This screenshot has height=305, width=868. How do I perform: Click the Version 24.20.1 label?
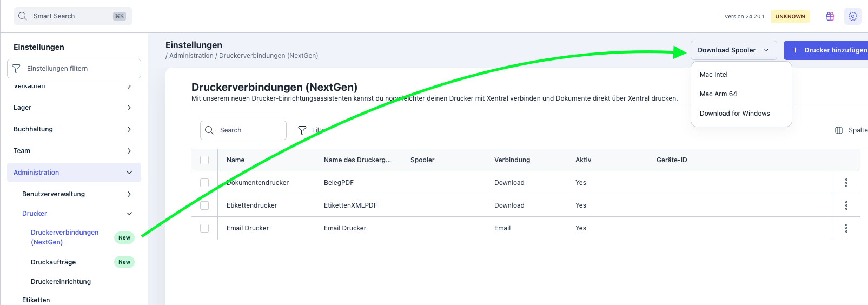click(x=744, y=17)
